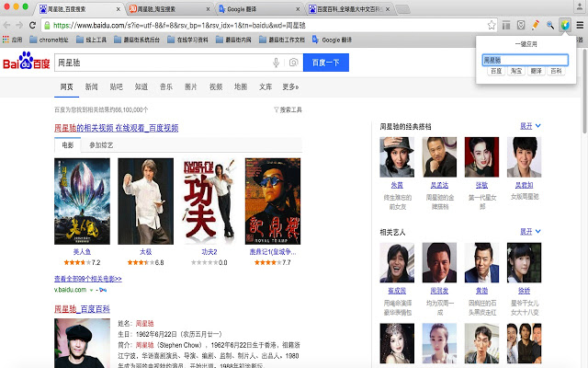Switch to the 百度百科 browser tab
The width and height of the screenshot is (588, 368).
tap(349, 9)
